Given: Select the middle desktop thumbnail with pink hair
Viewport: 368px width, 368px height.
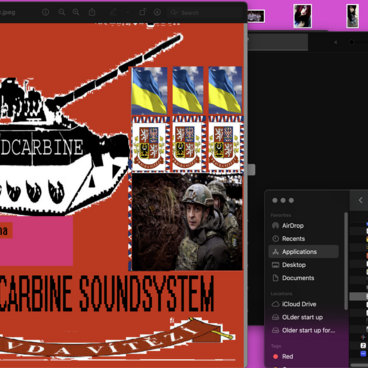Looking at the screenshot, I should [302, 16].
